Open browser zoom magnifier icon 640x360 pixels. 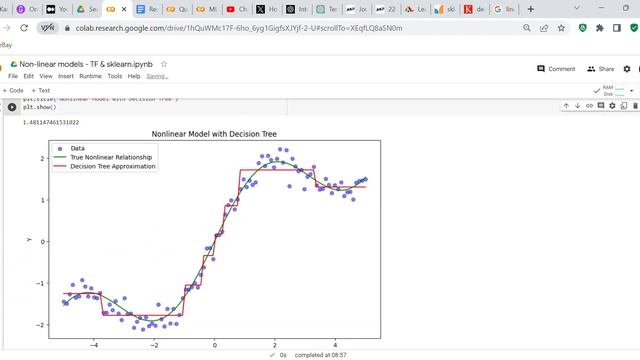point(527,28)
